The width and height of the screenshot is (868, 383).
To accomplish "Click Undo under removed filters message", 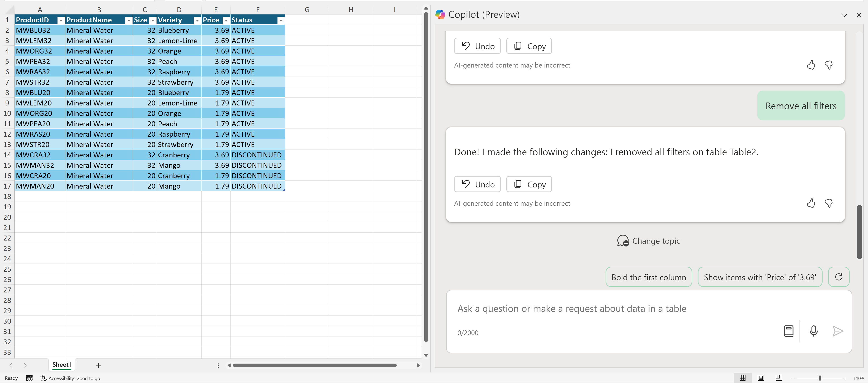I will (477, 184).
